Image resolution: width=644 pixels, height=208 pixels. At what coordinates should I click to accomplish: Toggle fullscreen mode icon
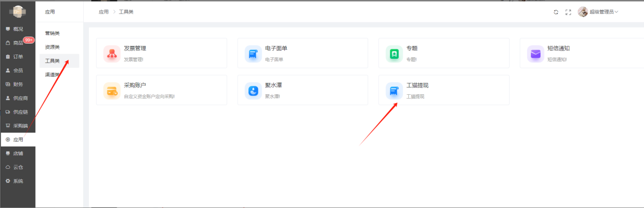[x=568, y=12]
